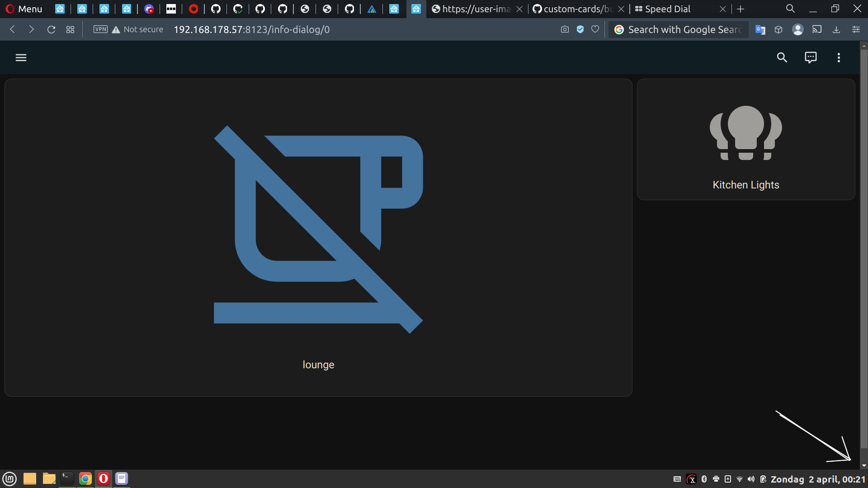
Task: Click the Kitchen Lights bulb group icon
Action: point(746,133)
